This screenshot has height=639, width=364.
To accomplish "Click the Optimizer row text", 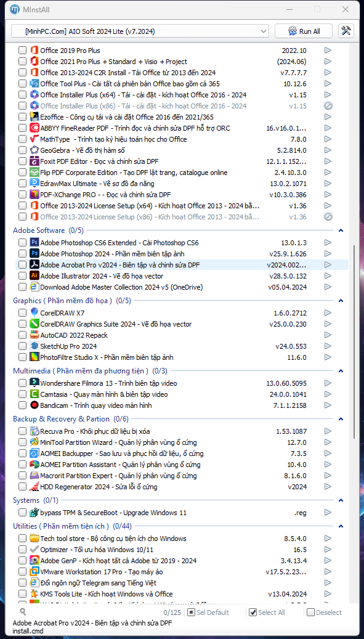I will click(x=97, y=550).
